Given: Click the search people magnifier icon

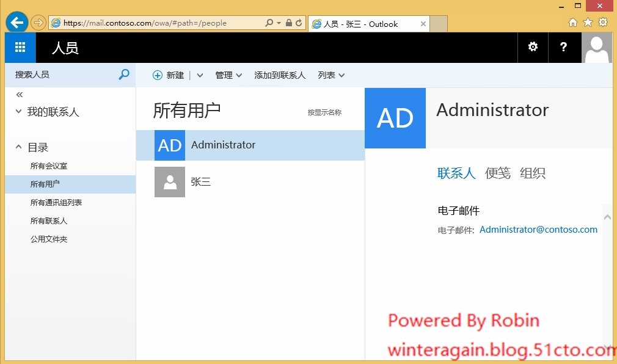Looking at the screenshot, I should click(x=124, y=75).
